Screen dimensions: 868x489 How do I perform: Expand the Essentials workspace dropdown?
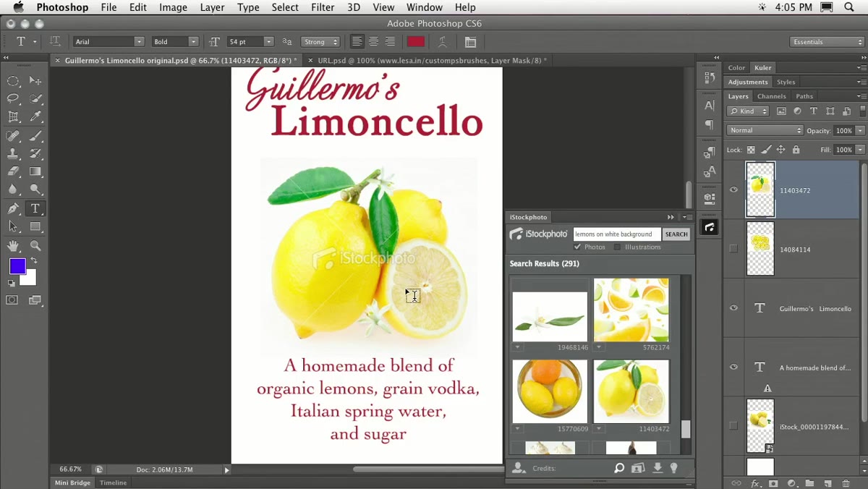click(827, 41)
